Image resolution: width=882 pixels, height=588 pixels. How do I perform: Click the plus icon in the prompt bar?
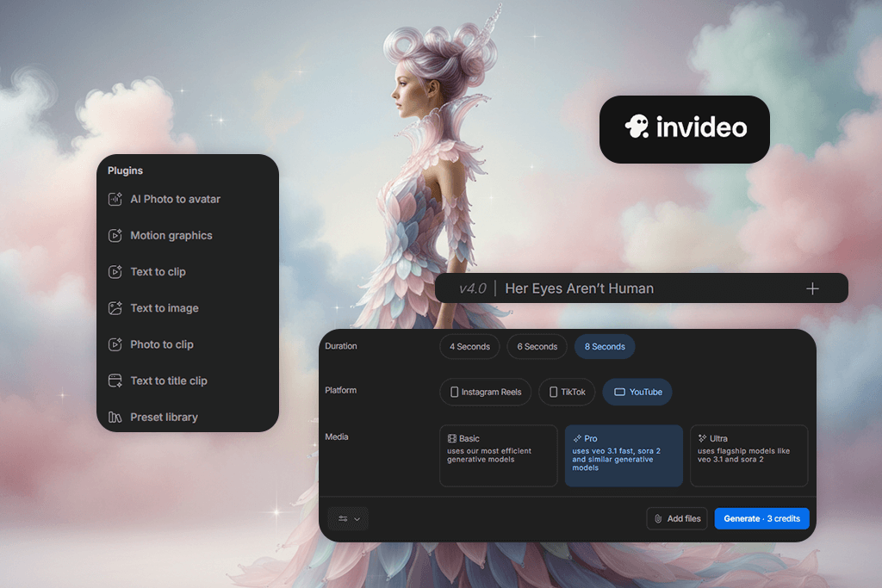812,289
